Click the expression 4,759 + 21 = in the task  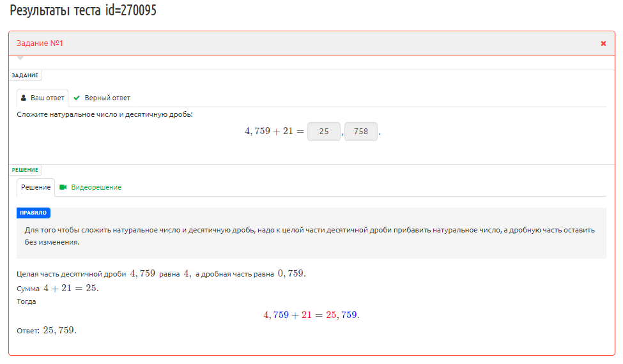[x=275, y=131]
